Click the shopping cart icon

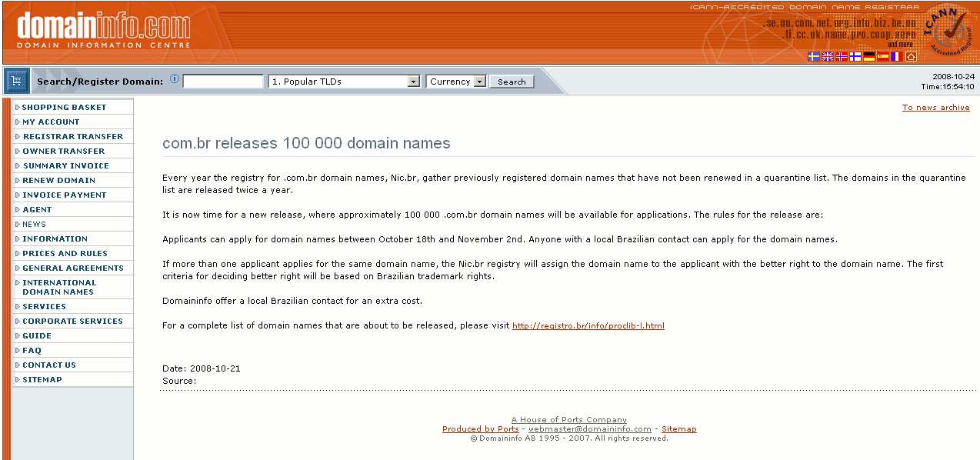(x=16, y=81)
